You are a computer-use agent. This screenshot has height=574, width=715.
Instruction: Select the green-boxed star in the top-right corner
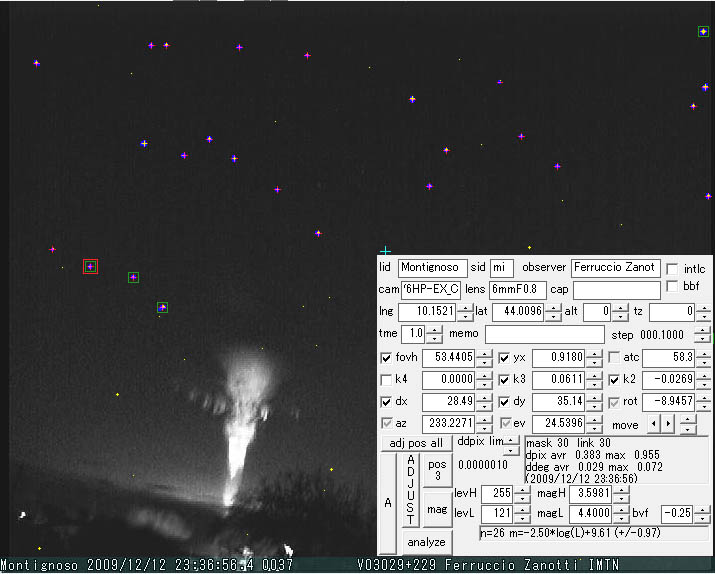tap(703, 31)
